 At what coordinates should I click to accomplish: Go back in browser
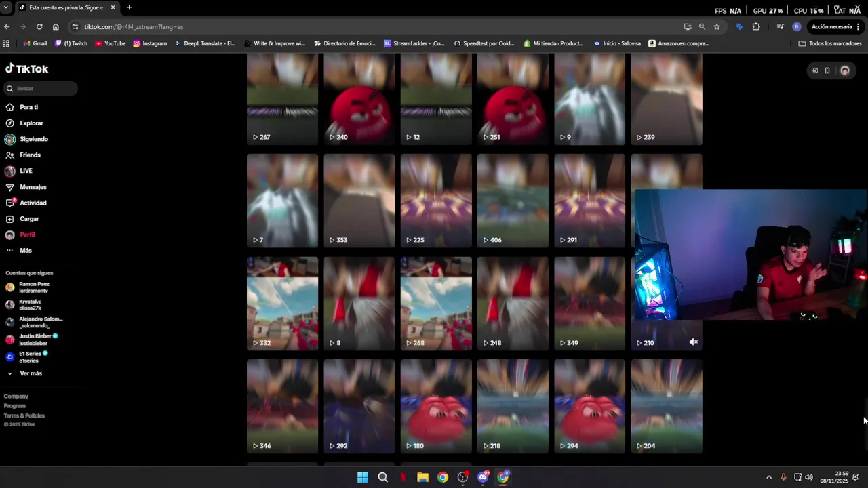click(7, 26)
